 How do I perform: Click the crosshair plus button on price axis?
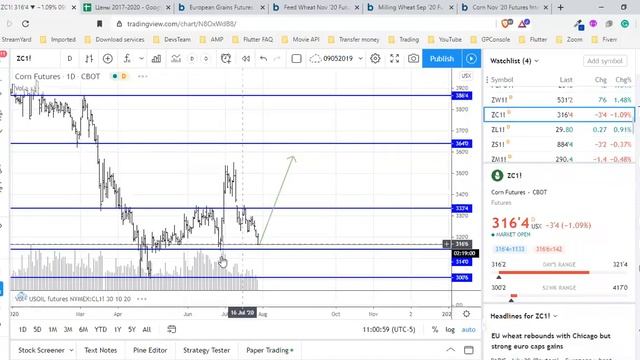(447, 244)
